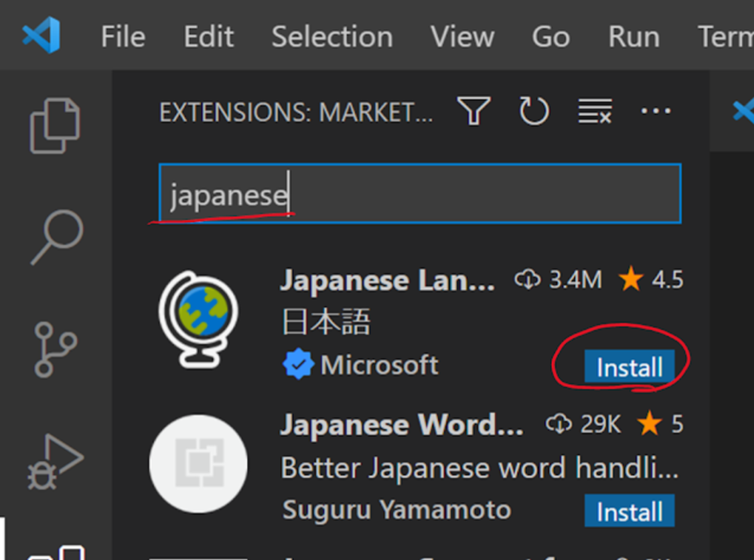Select the editor tab with VS Code icon
754x560 pixels.
(x=743, y=111)
